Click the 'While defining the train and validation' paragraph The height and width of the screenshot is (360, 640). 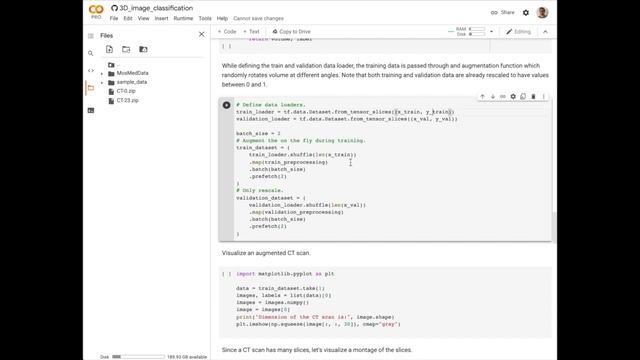(x=385, y=75)
